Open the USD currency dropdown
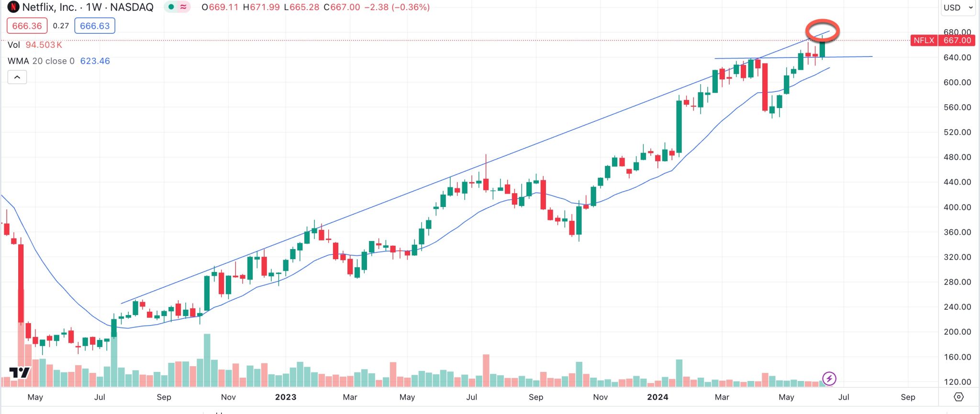This screenshot has height=414, width=980. click(x=958, y=7)
